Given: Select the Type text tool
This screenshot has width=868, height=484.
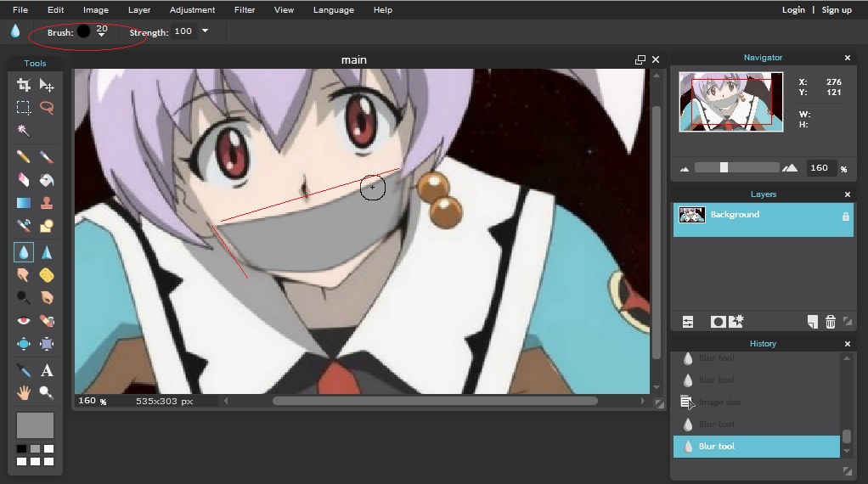Looking at the screenshot, I should pos(47,370).
